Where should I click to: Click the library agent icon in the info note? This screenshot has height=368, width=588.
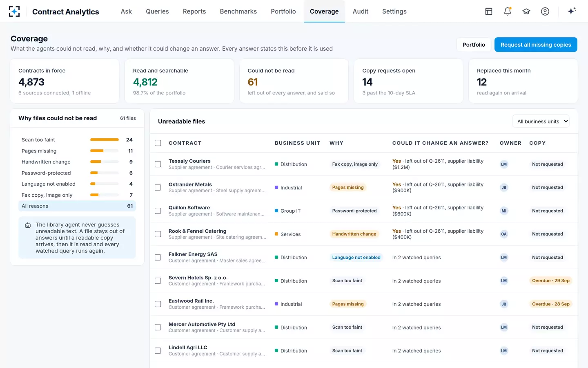28,225
